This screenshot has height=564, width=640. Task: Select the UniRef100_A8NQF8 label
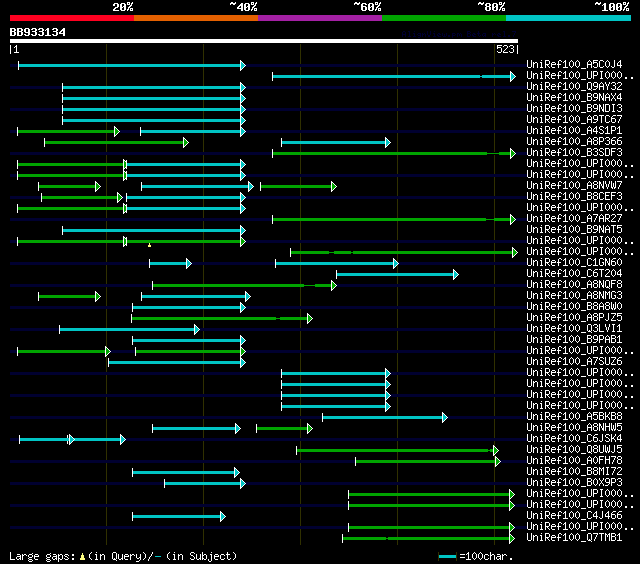tap(574, 284)
